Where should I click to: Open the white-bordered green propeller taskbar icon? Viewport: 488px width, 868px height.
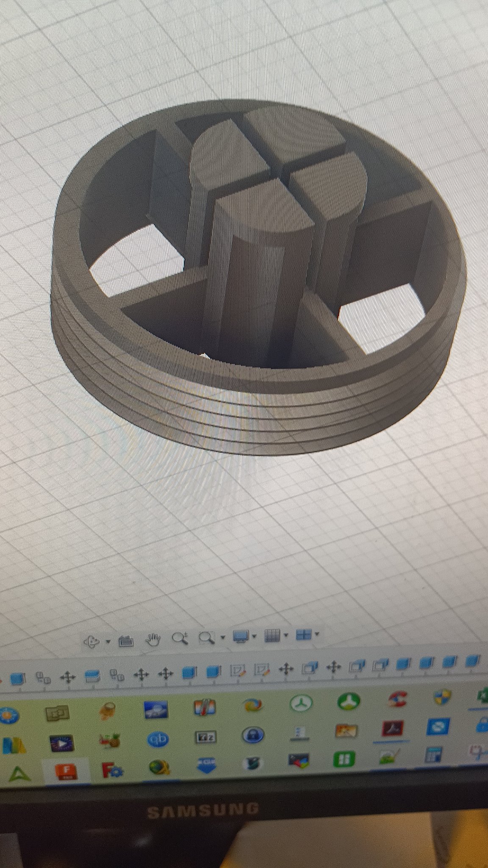301,704
